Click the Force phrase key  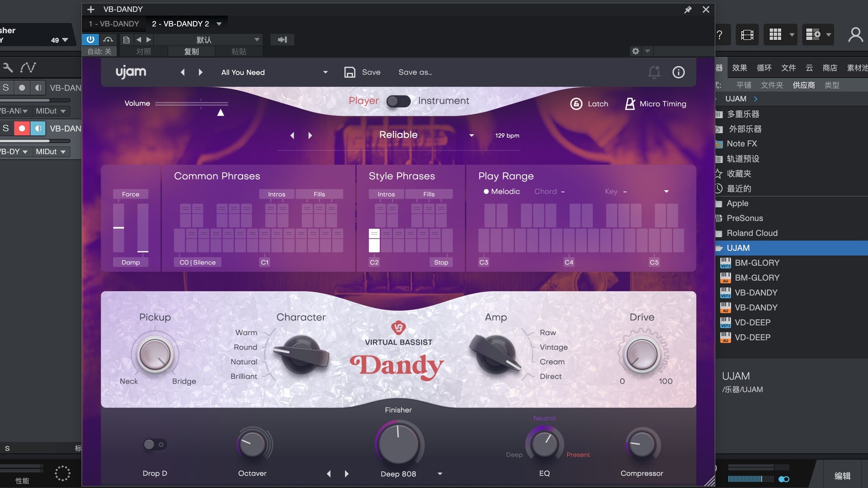pyautogui.click(x=131, y=194)
